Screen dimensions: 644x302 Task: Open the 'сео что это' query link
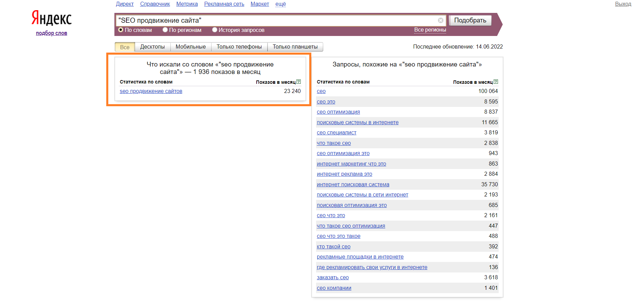(331, 215)
